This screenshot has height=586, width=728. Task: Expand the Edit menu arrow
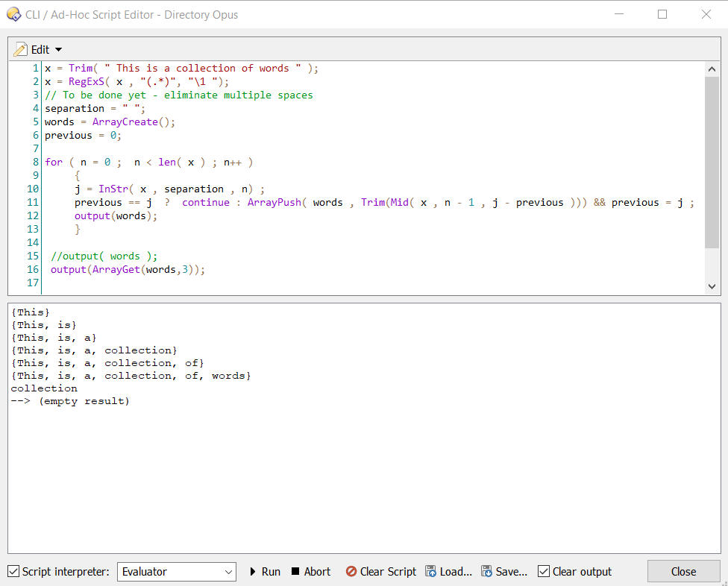tap(59, 50)
